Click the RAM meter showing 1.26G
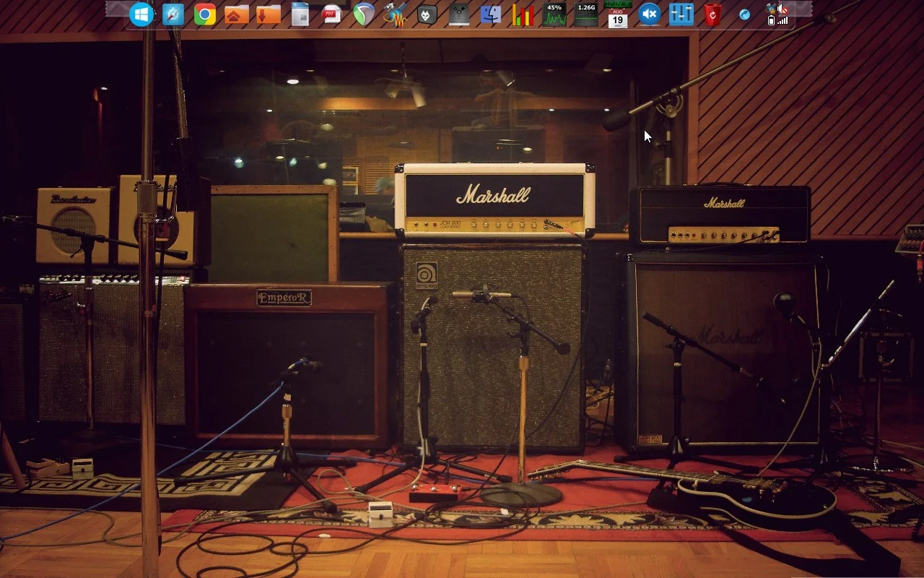This screenshot has width=924, height=578. click(x=586, y=14)
